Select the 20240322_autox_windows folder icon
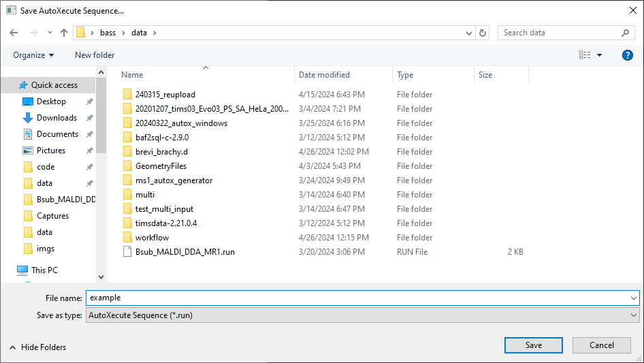 127,123
